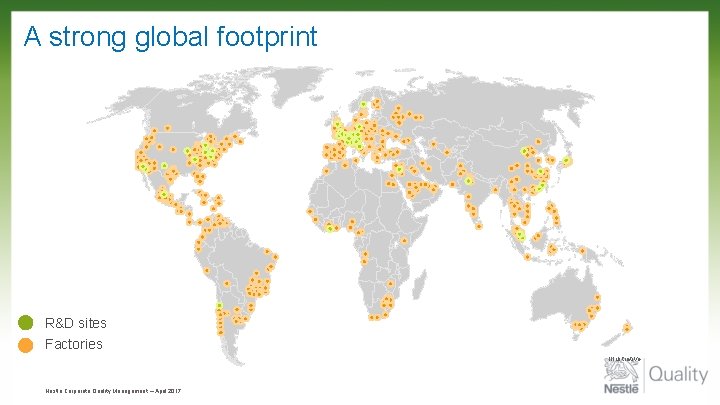The image size is (720, 405).
Task: Click the R&D site marker in Japan
Action: click(566, 160)
